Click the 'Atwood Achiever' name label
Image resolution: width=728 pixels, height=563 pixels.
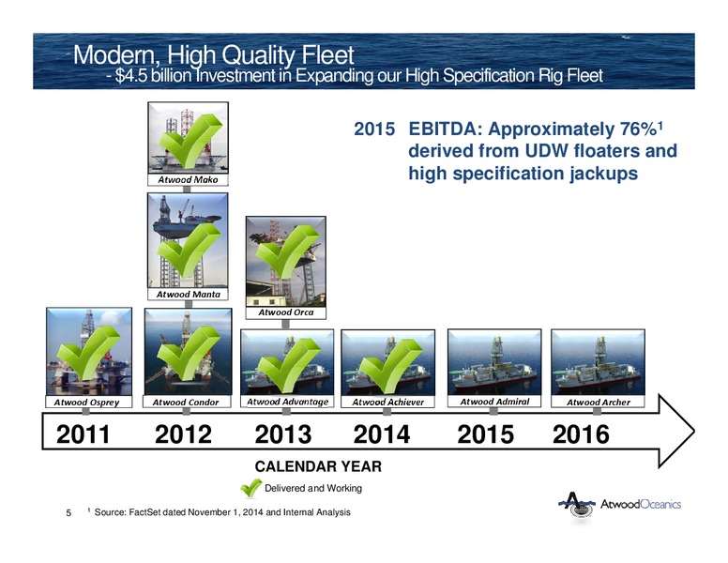[x=388, y=403]
